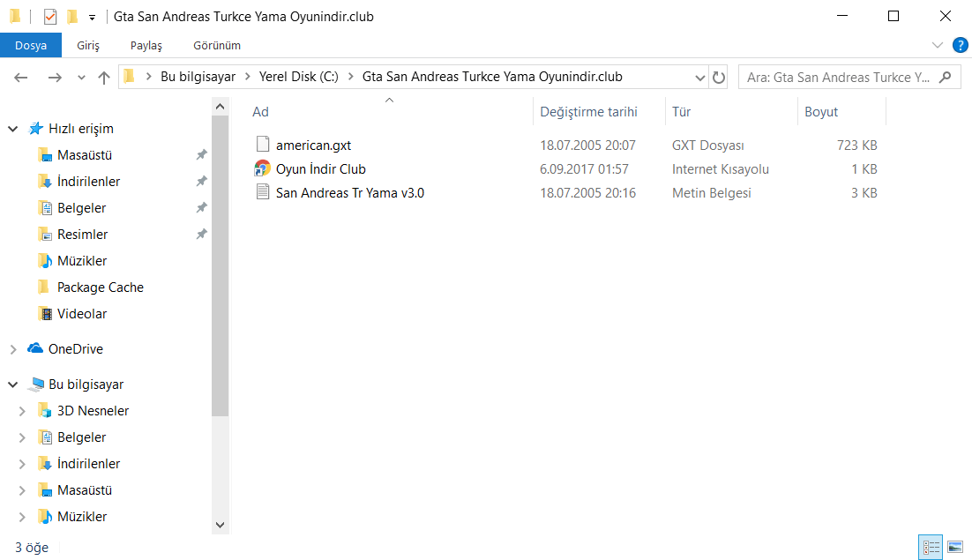The width and height of the screenshot is (972, 560).
Task: Click the Back navigation arrow
Action: pyautogui.click(x=22, y=78)
